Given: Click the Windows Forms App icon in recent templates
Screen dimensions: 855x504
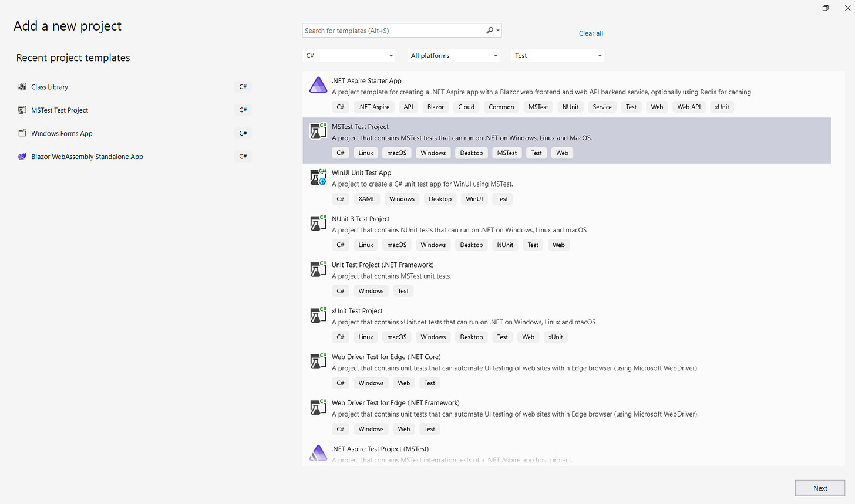Looking at the screenshot, I should click(22, 133).
